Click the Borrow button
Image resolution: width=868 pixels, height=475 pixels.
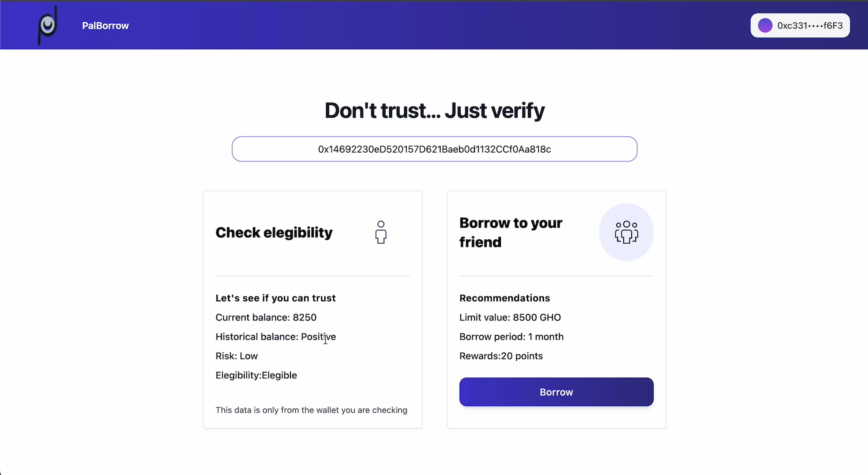[556, 392]
